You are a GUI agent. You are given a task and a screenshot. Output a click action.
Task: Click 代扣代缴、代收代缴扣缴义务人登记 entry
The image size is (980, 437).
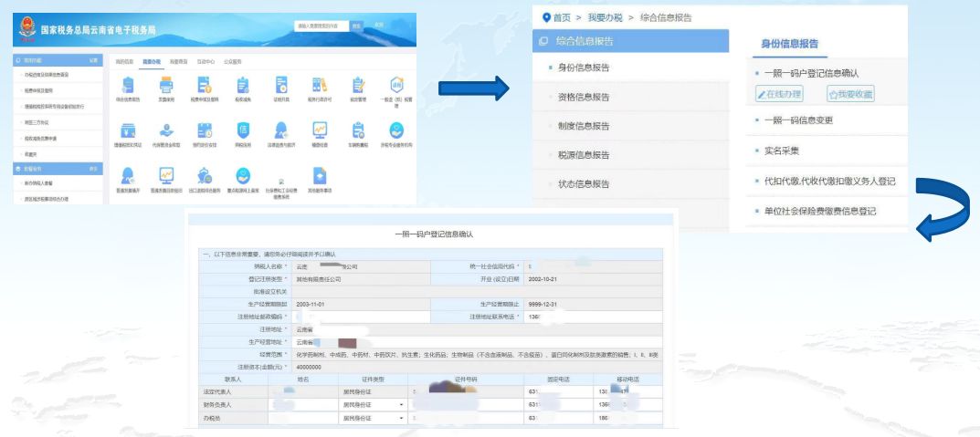(830, 181)
